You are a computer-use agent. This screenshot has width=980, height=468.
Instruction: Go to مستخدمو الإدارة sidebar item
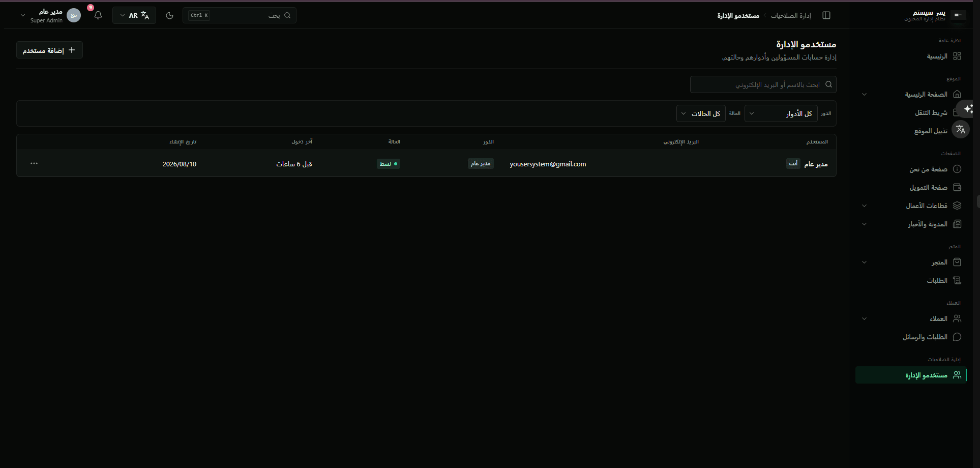(x=911, y=375)
